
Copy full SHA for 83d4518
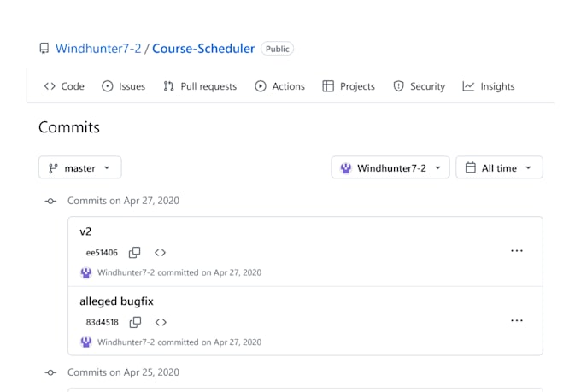pyautogui.click(x=135, y=322)
